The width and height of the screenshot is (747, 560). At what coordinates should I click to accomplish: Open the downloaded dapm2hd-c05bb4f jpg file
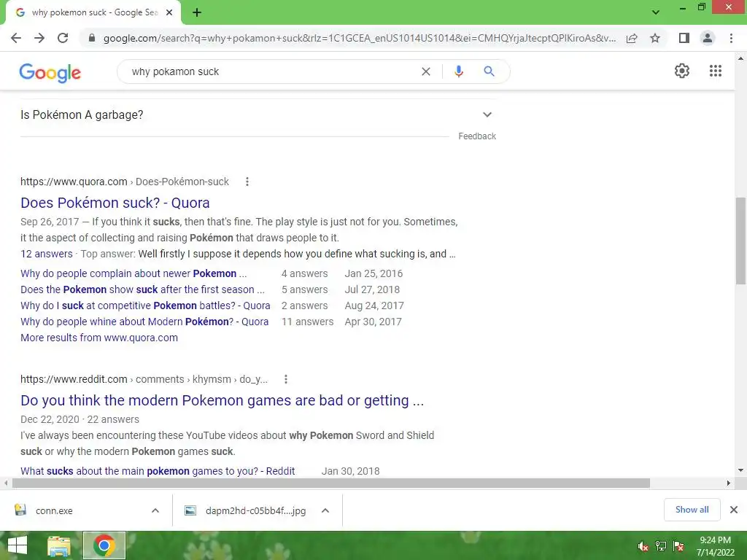[246, 510]
